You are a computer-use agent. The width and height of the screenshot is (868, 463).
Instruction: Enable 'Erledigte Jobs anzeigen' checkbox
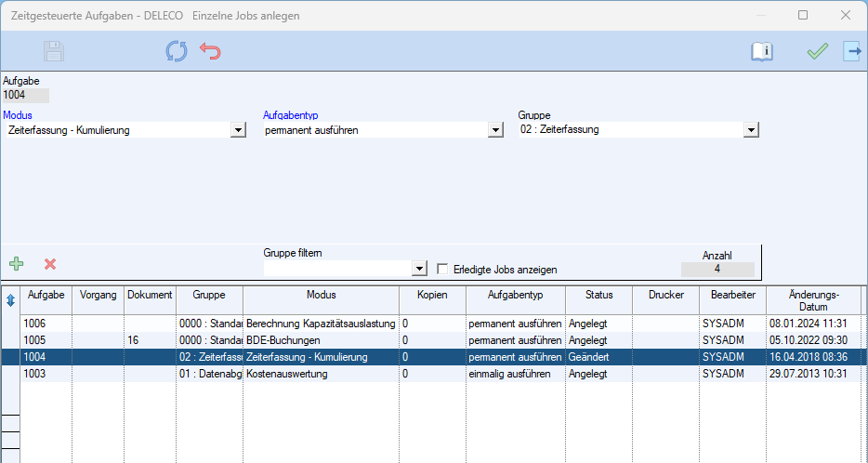tap(443, 269)
